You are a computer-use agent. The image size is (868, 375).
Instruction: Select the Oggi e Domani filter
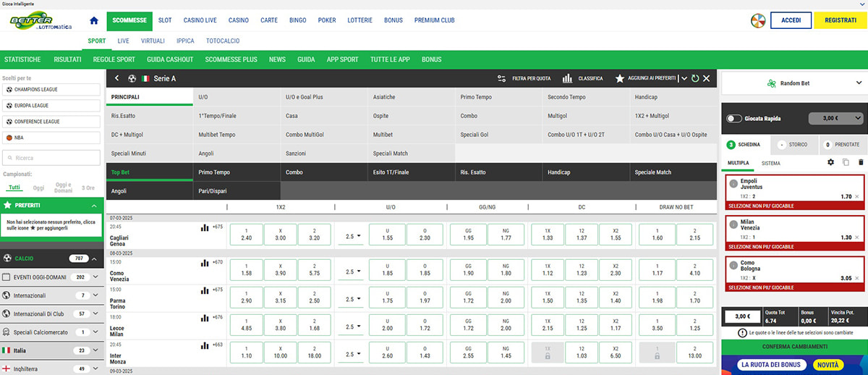(x=64, y=187)
